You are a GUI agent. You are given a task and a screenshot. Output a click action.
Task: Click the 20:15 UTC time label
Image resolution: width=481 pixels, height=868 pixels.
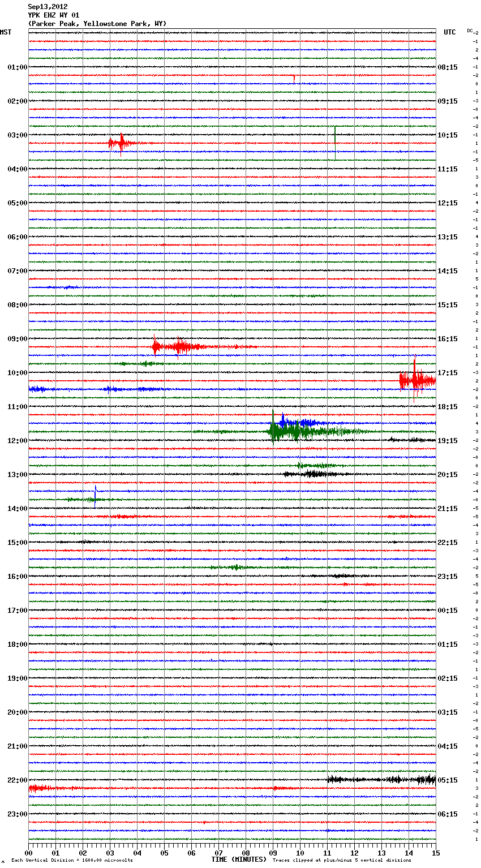(x=448, y=475)
